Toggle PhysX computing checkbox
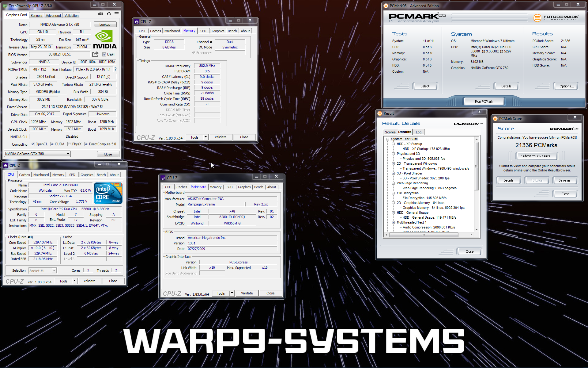 70,144
